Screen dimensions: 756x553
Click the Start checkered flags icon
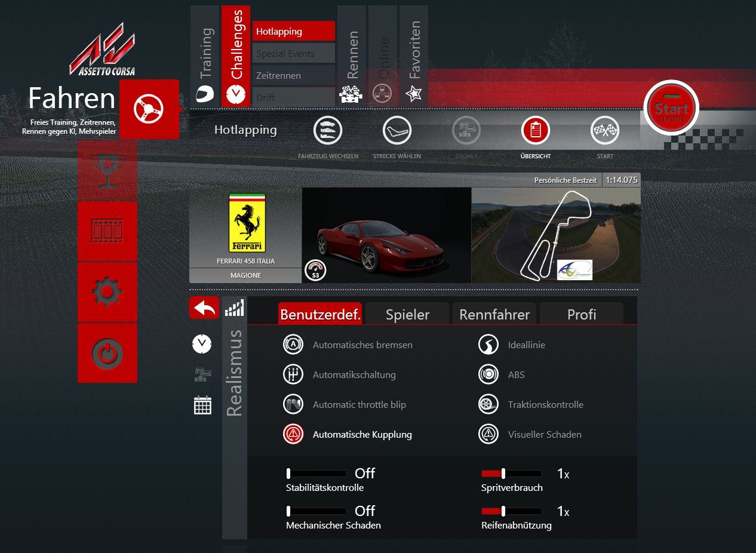[605, 130]
